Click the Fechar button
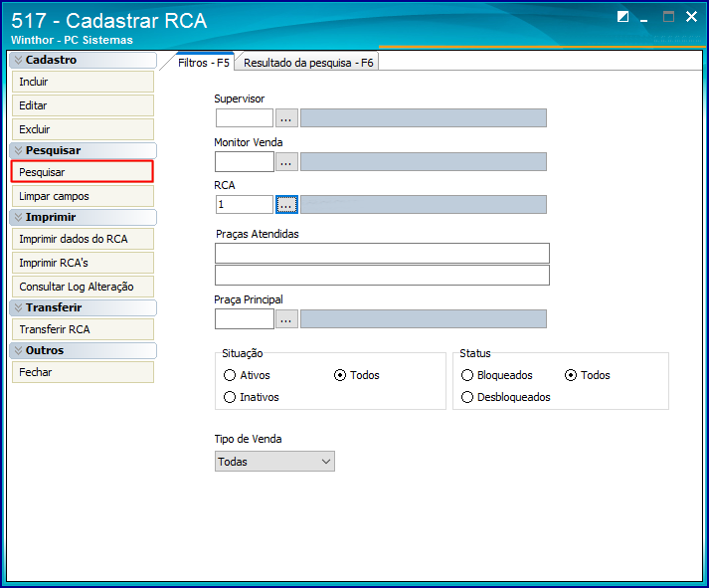709x588 pixels. 83,372
